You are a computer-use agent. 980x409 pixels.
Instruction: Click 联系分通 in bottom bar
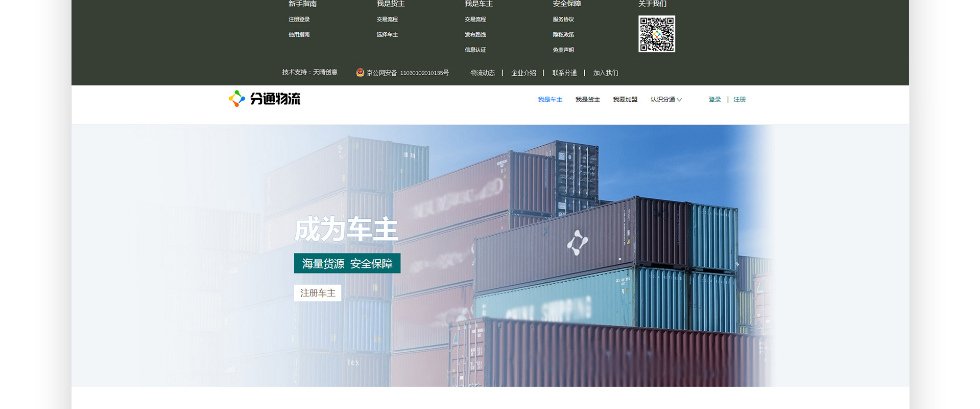564,73
